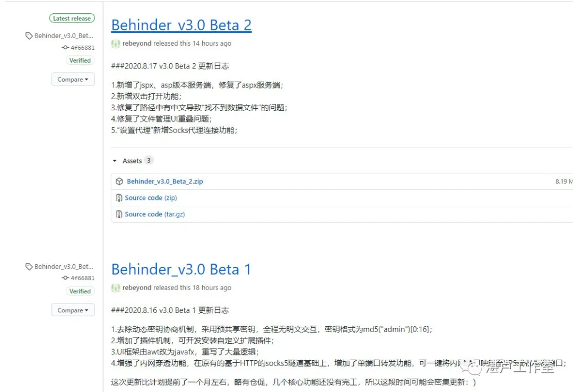The image size is (573, 392).
Task: Collapse the Assets section
Action: 115,161
